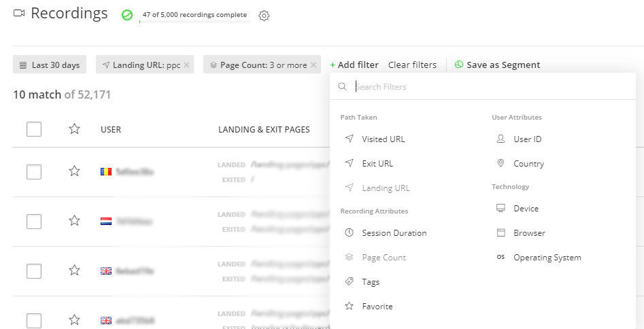The image size is (644, 329).
Task: Click the star icon in table header
Action: click(74, 129)
